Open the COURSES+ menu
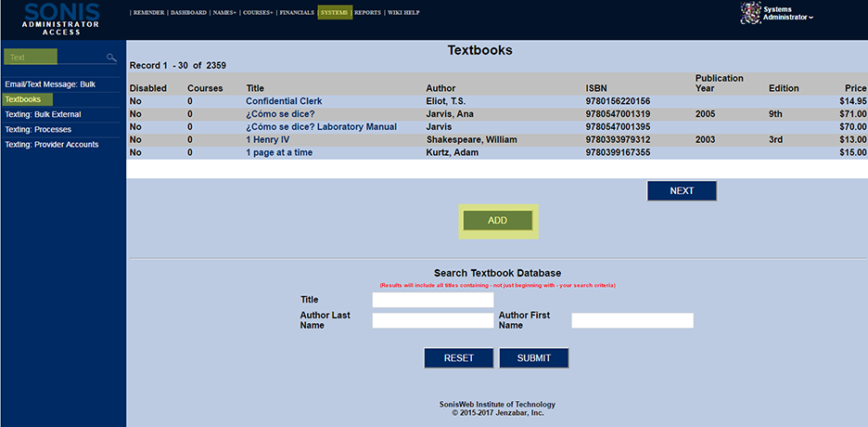The width and height of the screenshot is (868, 427). (258, 13)
